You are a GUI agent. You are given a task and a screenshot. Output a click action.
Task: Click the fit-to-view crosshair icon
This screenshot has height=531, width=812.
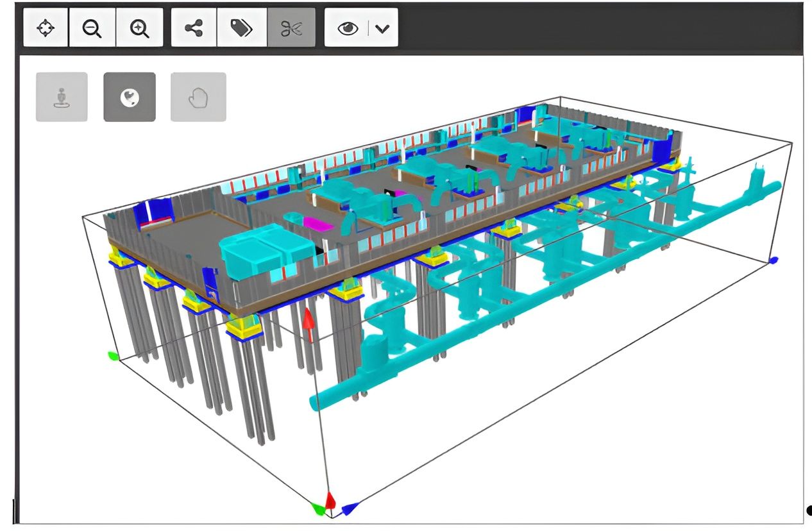(x=46, y=28)
